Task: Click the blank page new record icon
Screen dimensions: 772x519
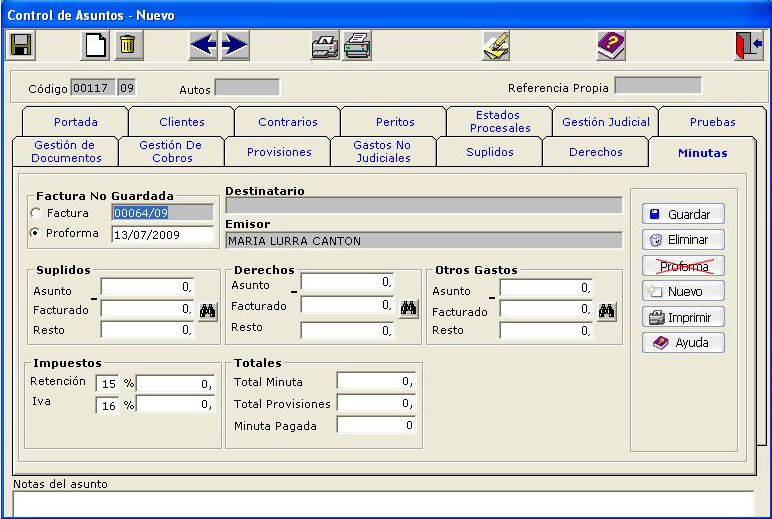Action: tap(94, 45)
